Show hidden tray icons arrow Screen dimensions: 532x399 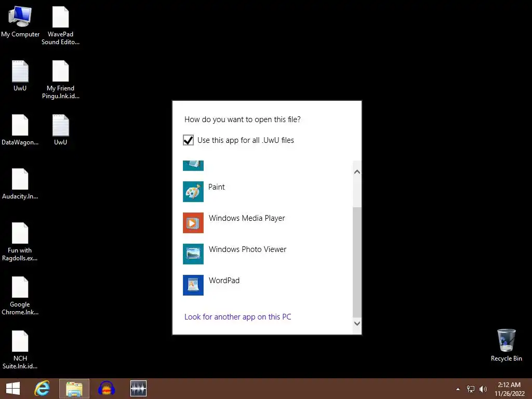458,389
